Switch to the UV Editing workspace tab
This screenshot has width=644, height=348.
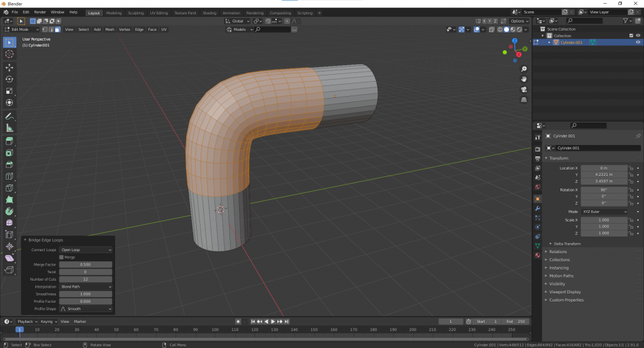pos(159,13)
